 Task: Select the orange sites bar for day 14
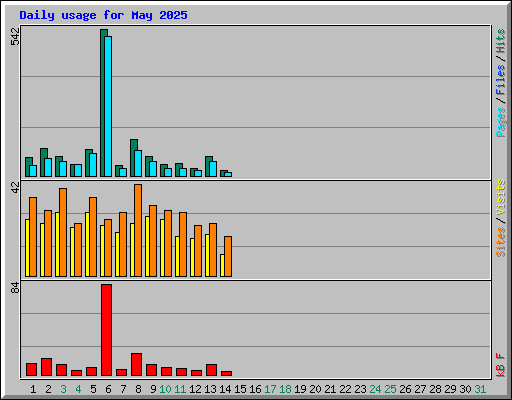[x=228, y=256]
